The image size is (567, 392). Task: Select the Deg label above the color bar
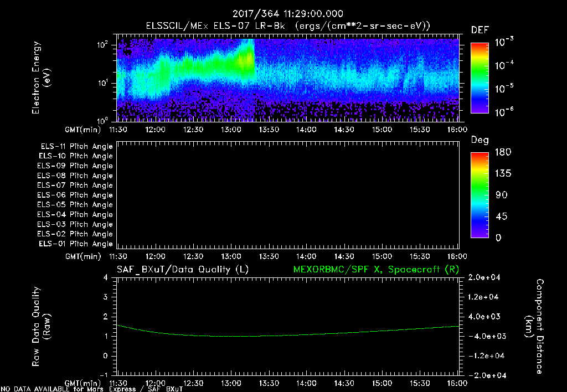pyautogui.click(x=480, y=140)
